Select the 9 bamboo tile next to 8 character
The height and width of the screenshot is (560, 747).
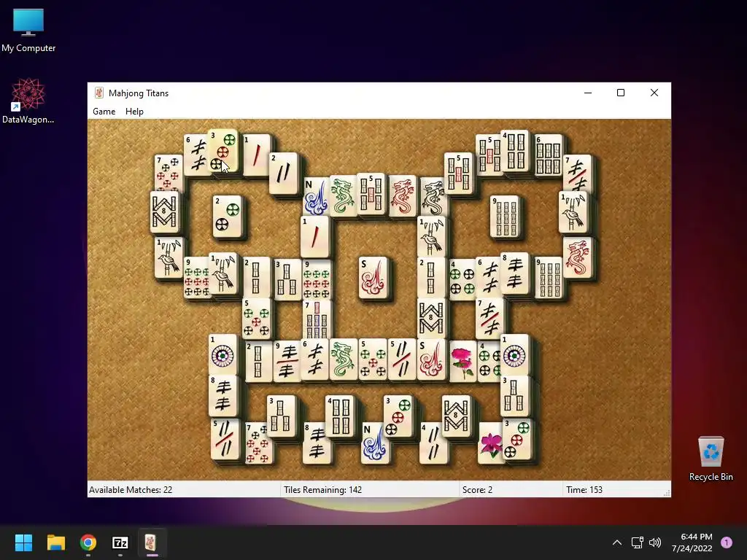point(549,278)
